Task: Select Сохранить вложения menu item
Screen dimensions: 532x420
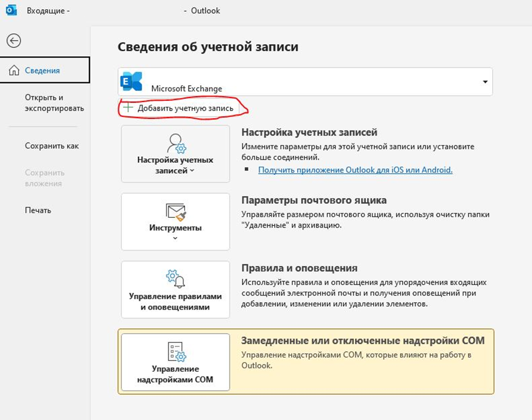Action: (x=44, y=178)
